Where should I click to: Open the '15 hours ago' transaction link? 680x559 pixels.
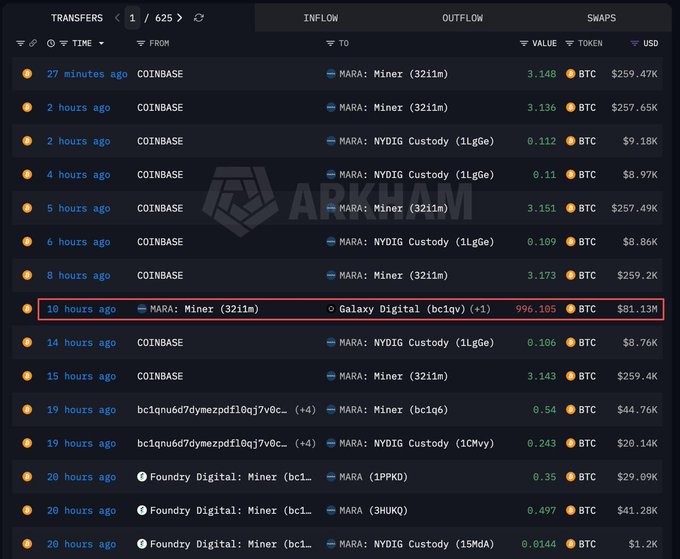point(82,376)
